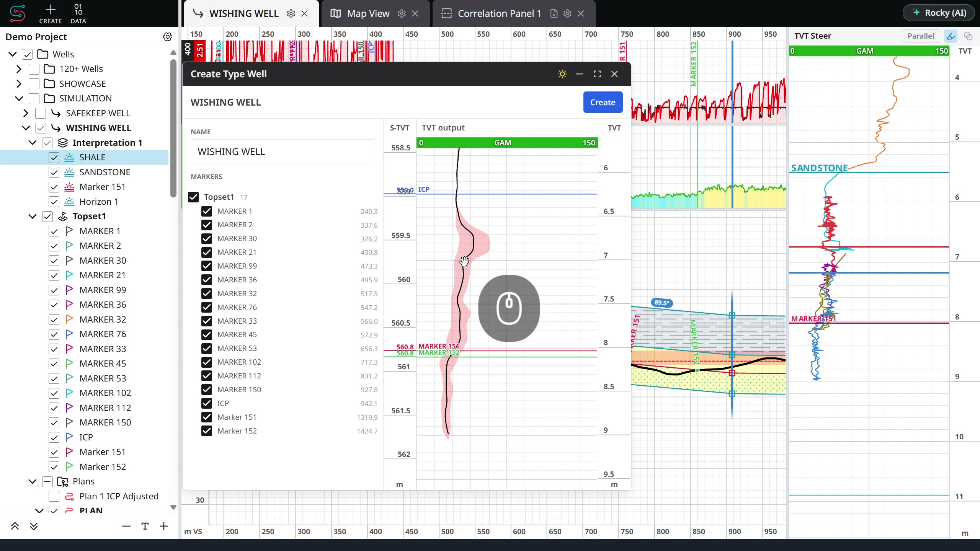The image size is (980, 551).
Task: Open Correlation Panel 1 settings gear
Action: [x=568, y=13]
